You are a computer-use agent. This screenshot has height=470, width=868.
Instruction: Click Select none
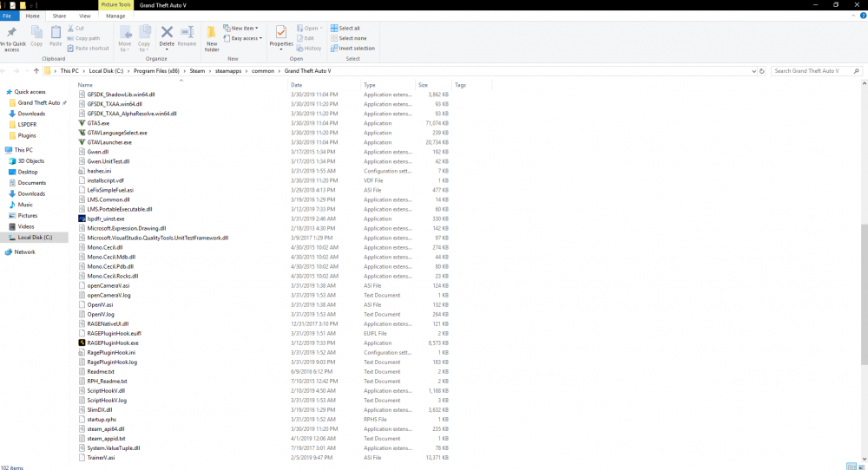point(348,38)
